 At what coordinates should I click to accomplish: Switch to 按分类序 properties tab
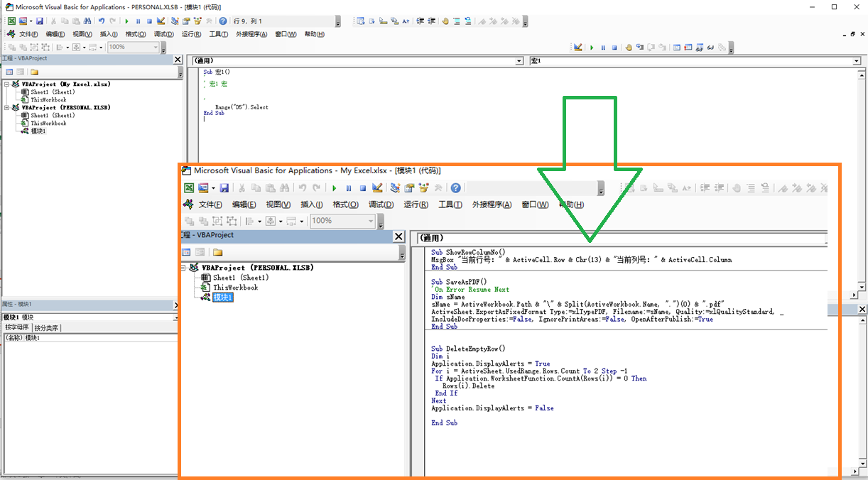[x=46, y=327]
